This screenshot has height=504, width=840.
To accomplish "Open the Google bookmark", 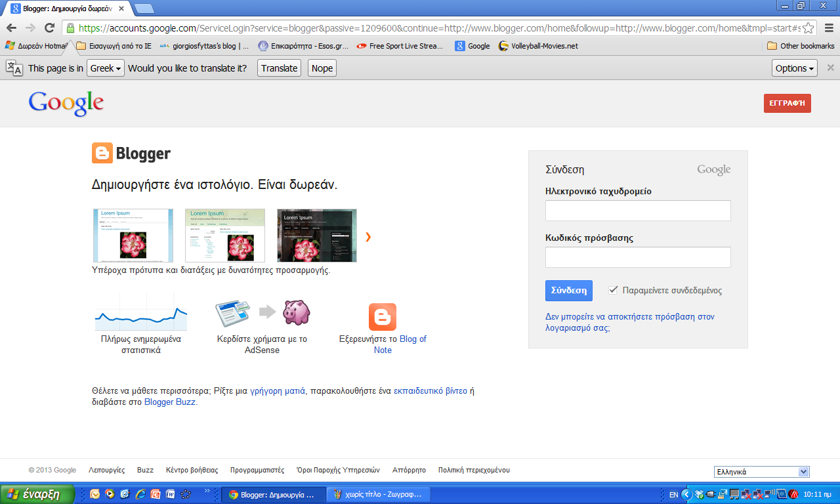I will [472, 46].
